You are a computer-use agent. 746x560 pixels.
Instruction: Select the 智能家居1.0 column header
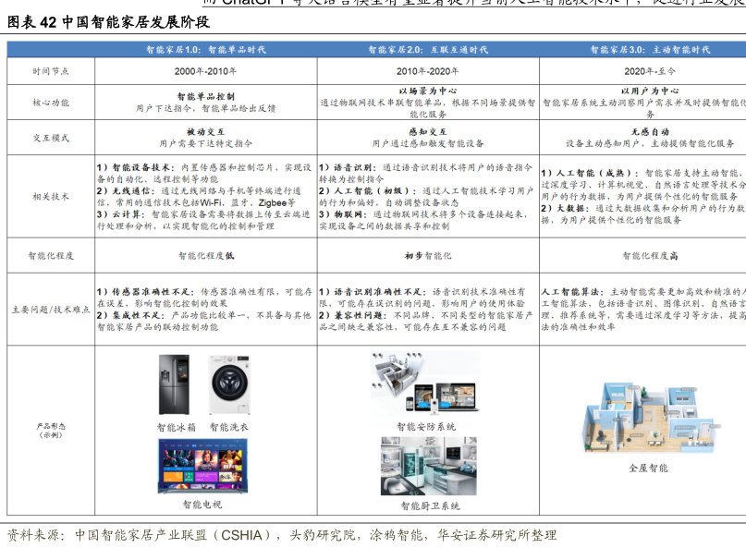point(204,49)
